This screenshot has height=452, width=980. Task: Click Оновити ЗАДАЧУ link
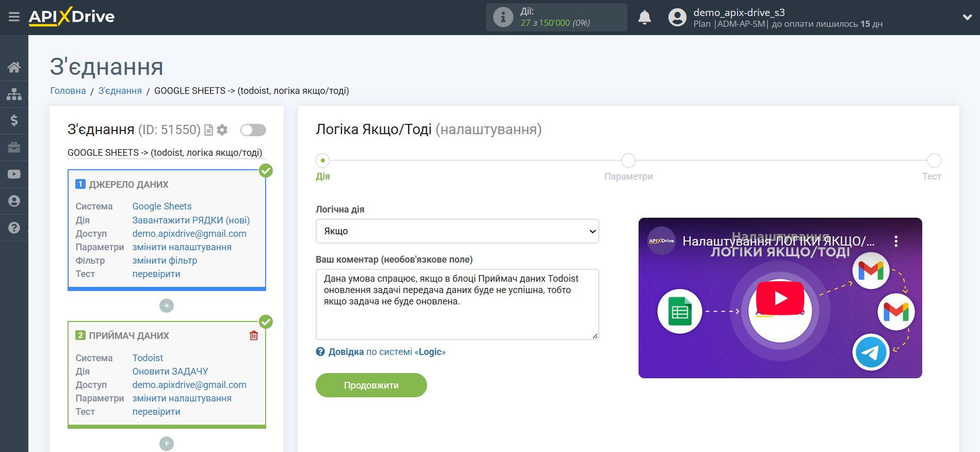point(170,372)
